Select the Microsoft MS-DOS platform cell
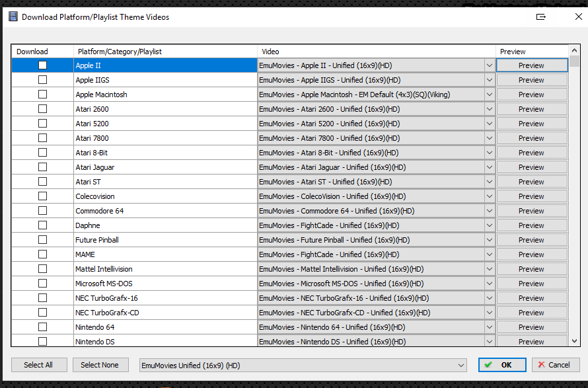Image resolution: width=588 pixels, height=388 pixels. click(165, 284)
